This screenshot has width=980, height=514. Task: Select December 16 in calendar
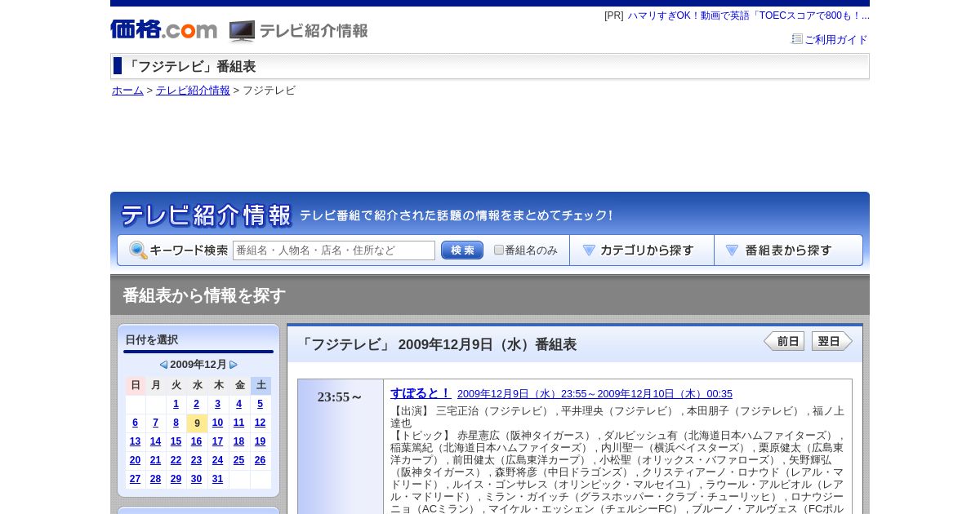pyautogui.click(x=196, y=441)
